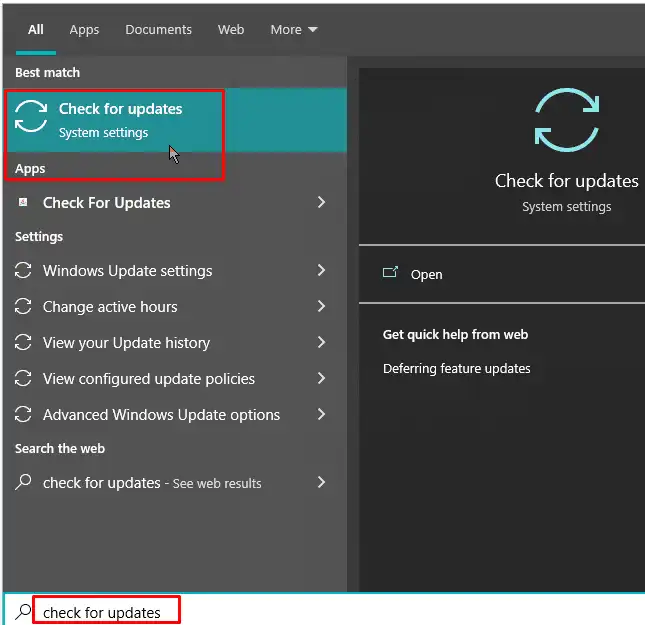
Task: Click the magnifier icon beside the web results entry
Action: click(x=23, y=483)
